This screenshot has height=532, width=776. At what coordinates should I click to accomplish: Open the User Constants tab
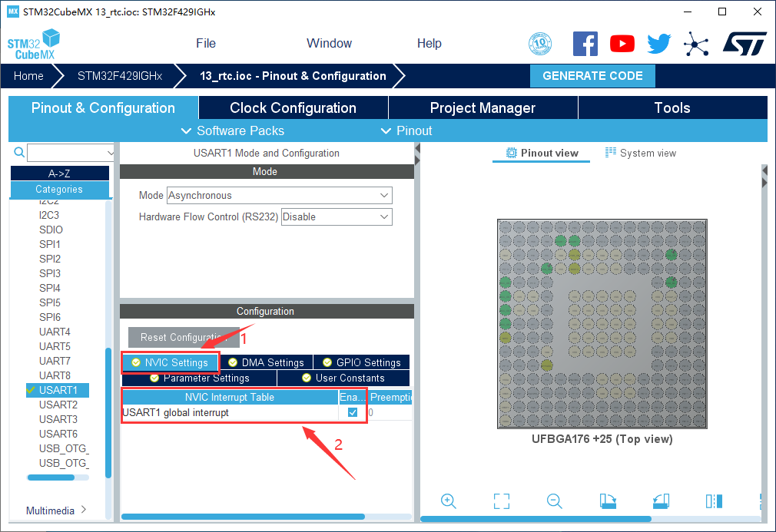[343, 378]
